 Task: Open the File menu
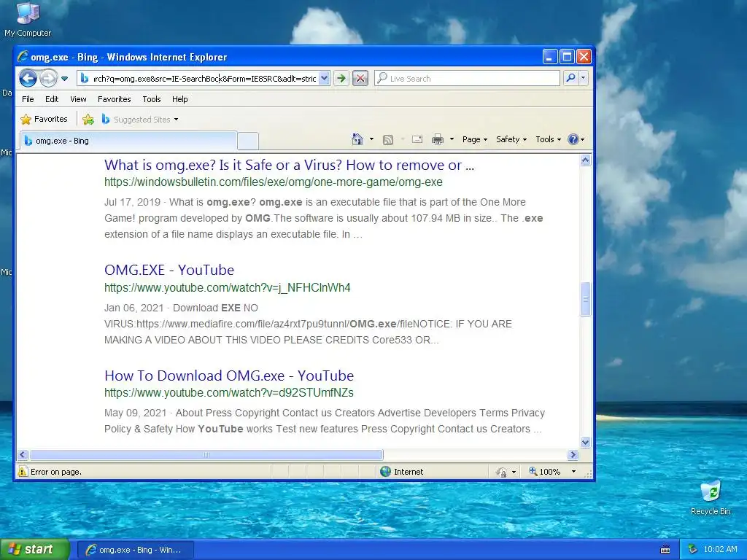click(x=28, y=99)
